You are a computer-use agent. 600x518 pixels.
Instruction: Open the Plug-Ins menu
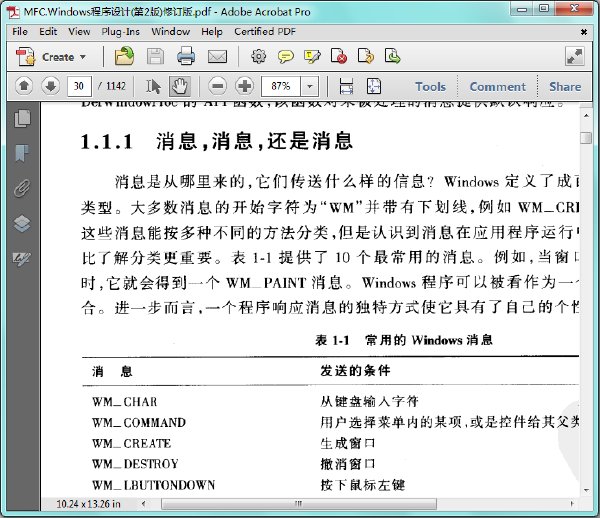tap(121, 31)
